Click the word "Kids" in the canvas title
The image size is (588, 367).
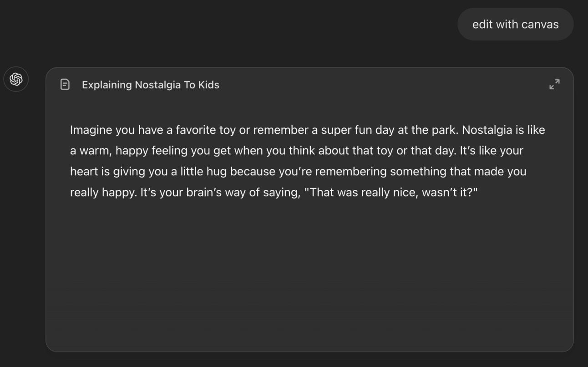pos(208,85)
